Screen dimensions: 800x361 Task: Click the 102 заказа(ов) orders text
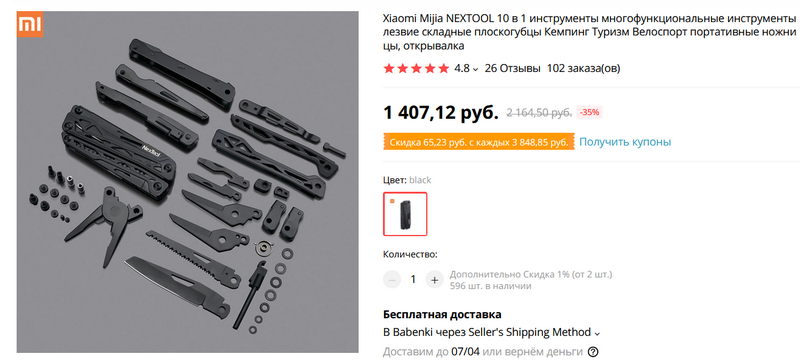point(583,68)
